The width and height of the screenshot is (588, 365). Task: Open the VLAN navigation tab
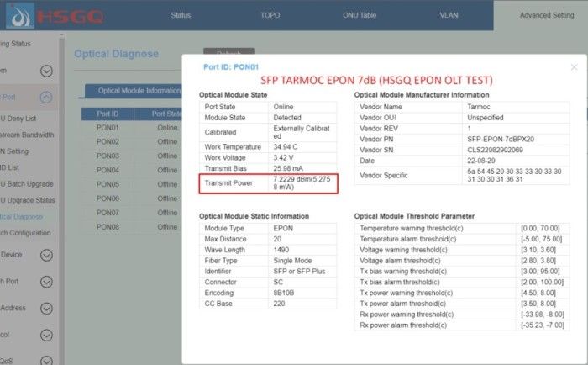(x=451, y=15)
